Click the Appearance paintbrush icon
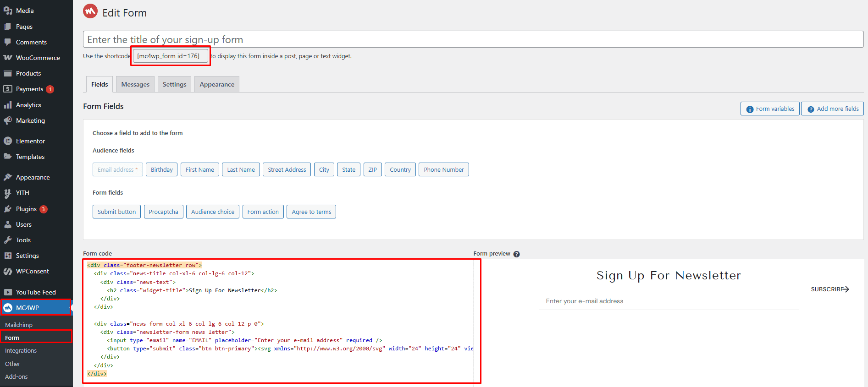 pyautogui.click(x=8, y=177)
